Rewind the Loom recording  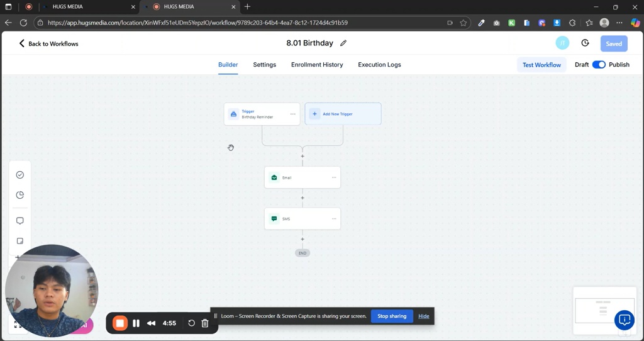tap(151, 323)
